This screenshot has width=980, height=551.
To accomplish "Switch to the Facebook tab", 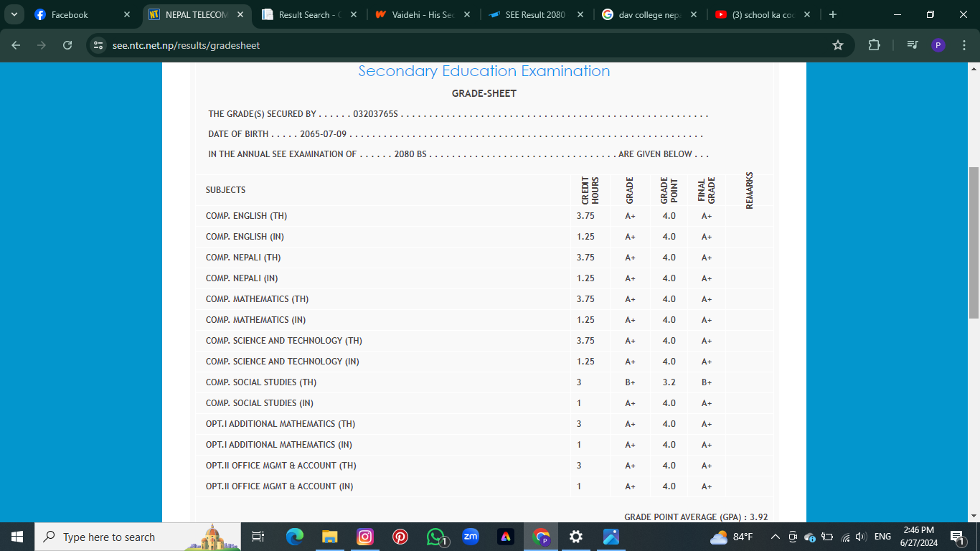I will 79,14.
